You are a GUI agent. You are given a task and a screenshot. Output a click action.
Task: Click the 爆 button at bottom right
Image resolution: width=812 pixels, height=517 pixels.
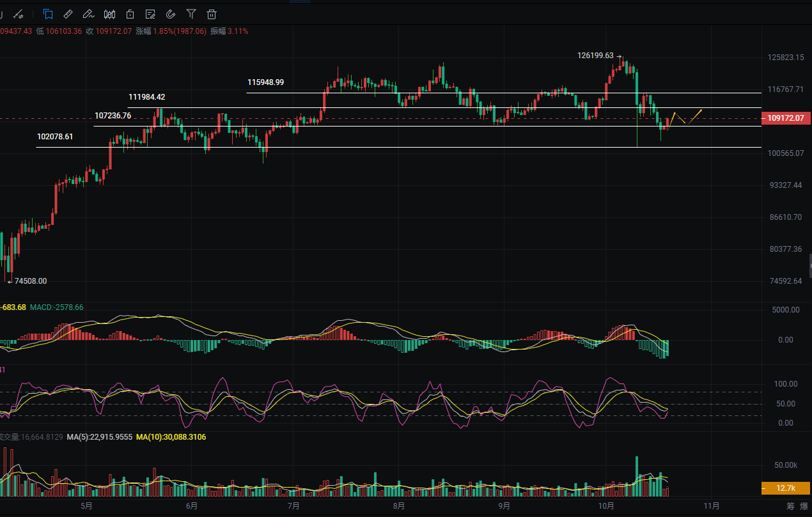[x=804, y=506]
